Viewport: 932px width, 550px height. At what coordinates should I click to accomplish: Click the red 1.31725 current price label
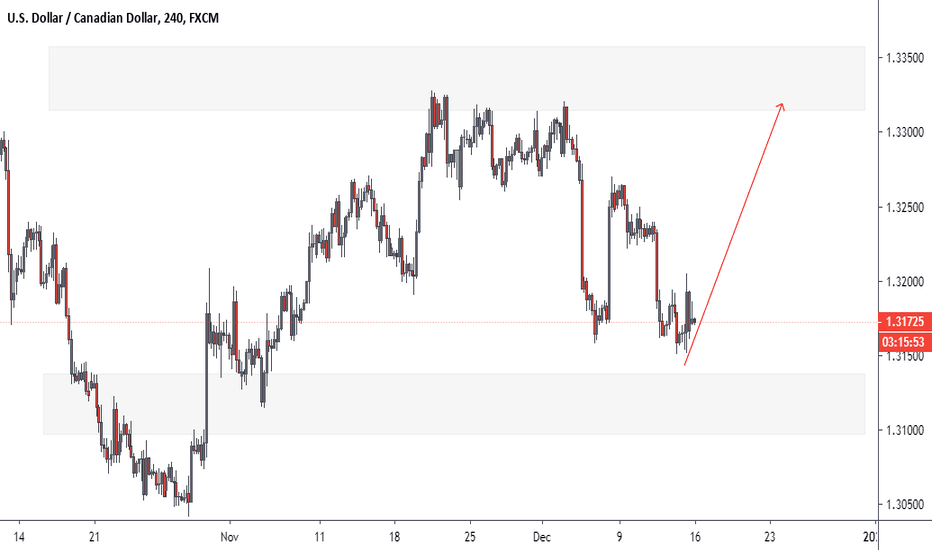point(905,322)
